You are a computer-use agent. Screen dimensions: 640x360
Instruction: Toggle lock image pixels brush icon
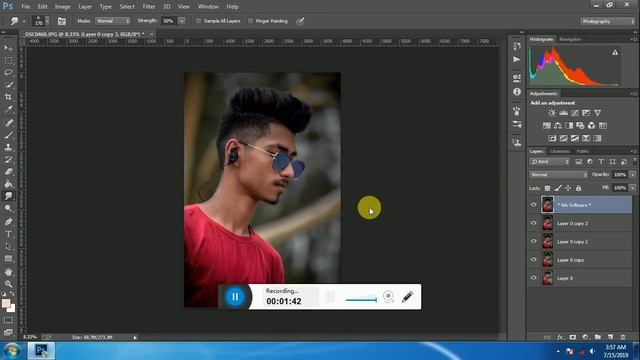(x=558, y=188)
